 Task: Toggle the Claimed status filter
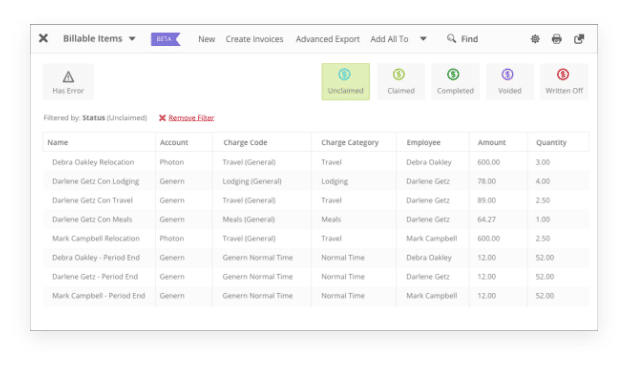tap(401, 82)
